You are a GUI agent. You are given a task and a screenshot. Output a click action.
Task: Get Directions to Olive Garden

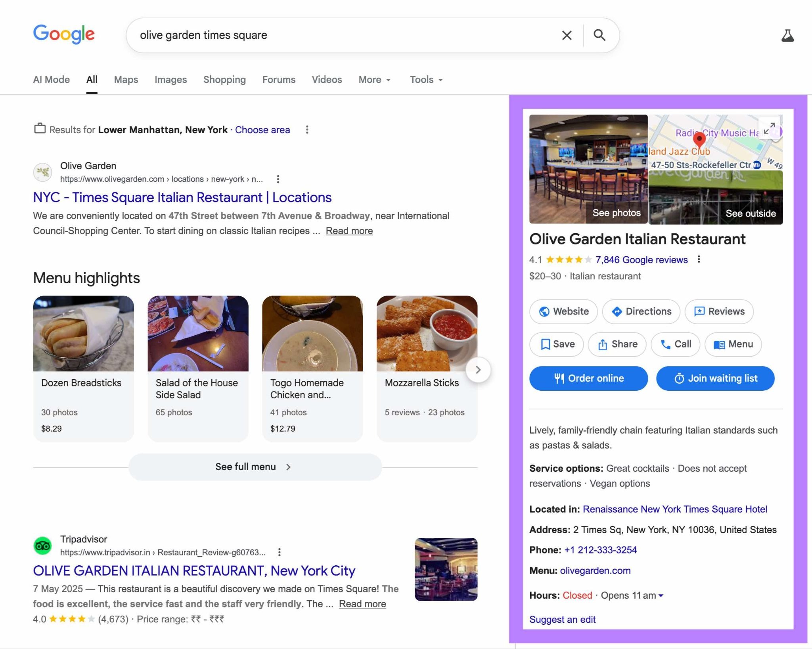(x=641, y=312)
